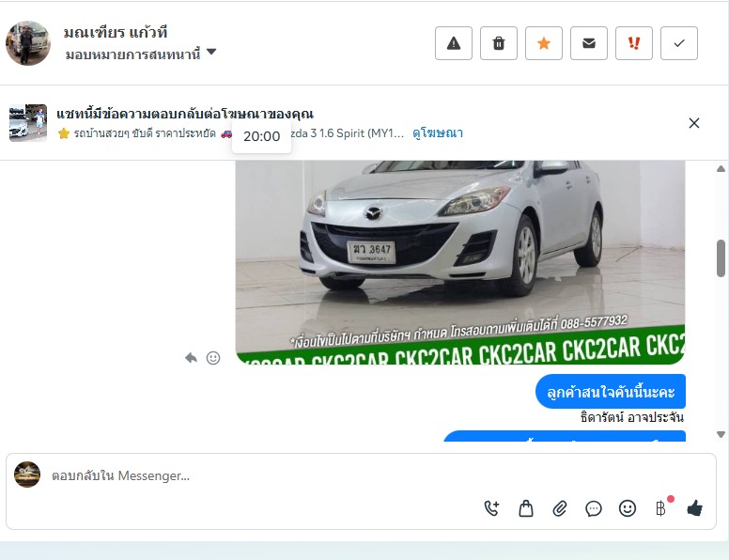Open the ดูโฆษณา link

(438, 133)
